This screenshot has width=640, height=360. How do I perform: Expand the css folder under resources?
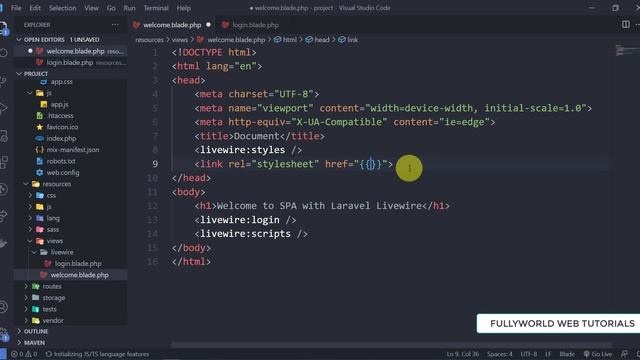point(51,196)
